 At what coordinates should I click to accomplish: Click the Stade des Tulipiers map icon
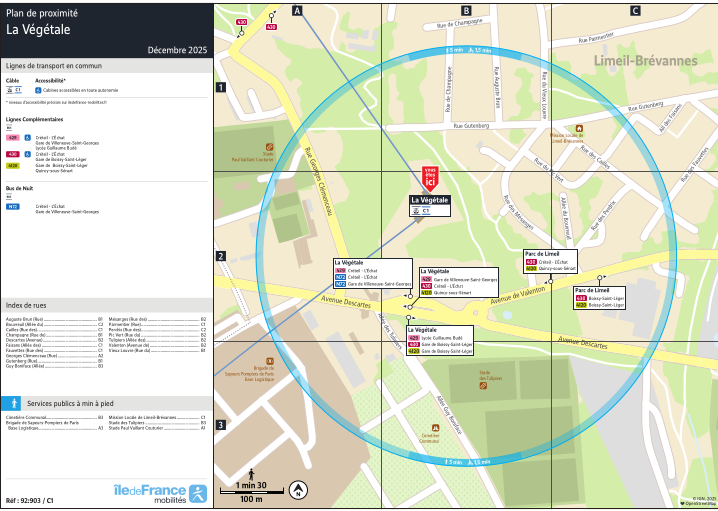click(x=483, y=386)
